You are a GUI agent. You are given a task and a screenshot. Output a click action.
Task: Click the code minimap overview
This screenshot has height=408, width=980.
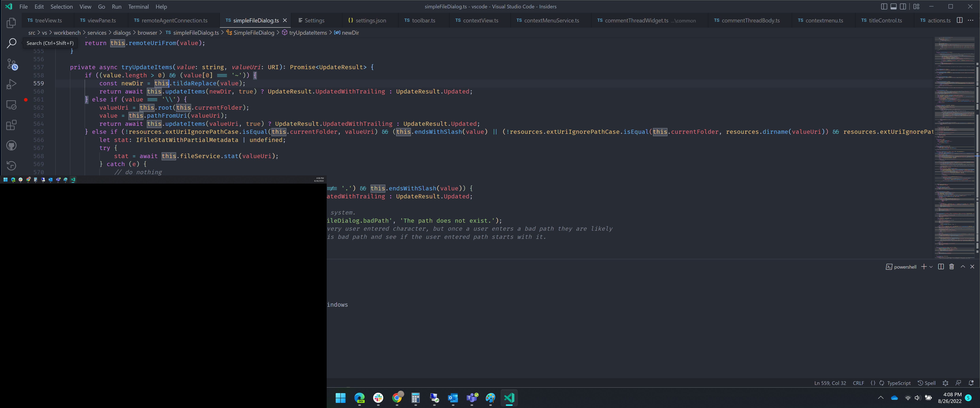pyautogui.click(x=954, y=148)
